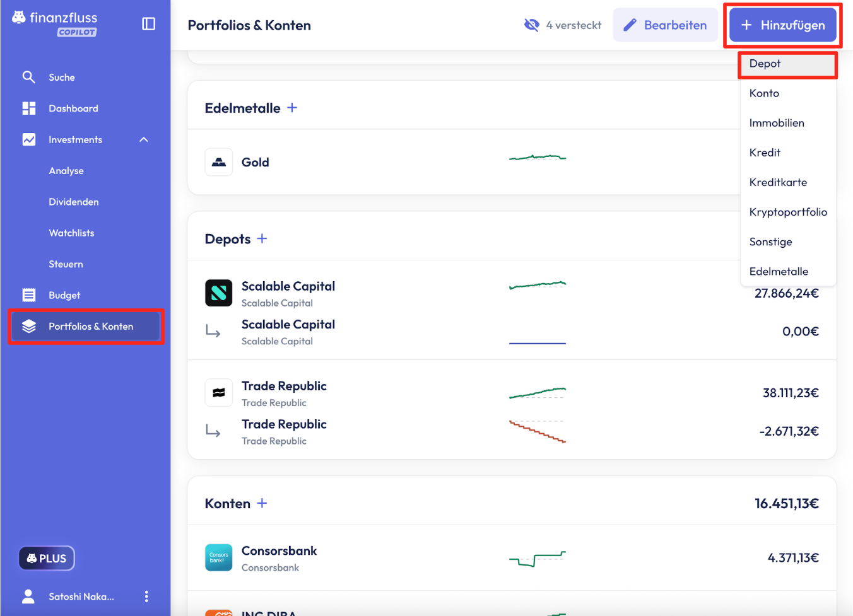This screenshot has height=616, width=853.
Task: Click the PLUS upgrade badge
Action: point(47,559)
